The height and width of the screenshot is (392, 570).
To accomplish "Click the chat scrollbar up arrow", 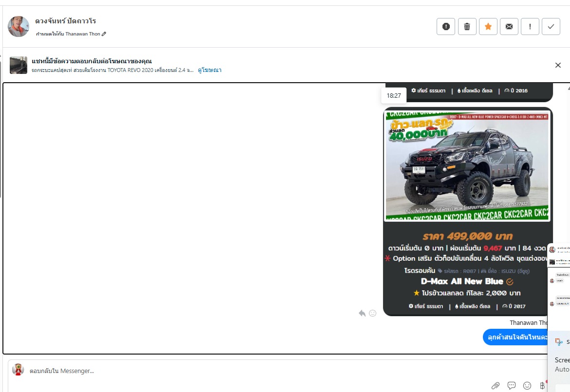I will tap(568, 89).
